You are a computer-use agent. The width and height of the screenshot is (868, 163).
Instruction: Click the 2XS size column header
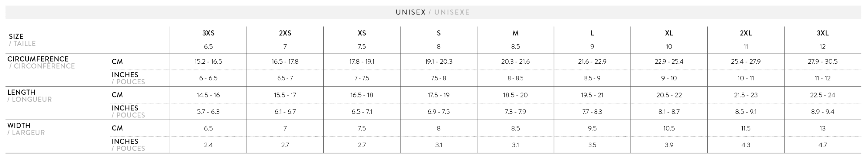[285, 33]
